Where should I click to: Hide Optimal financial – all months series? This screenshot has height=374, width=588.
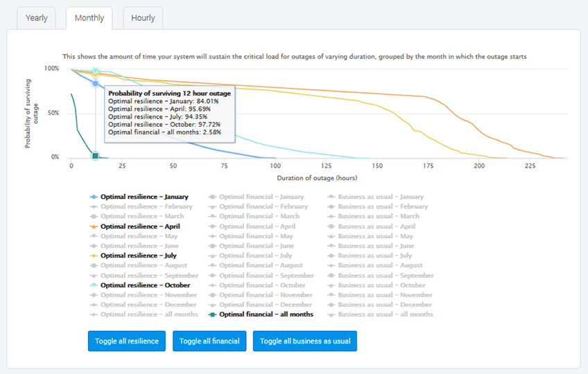[266, 314]
